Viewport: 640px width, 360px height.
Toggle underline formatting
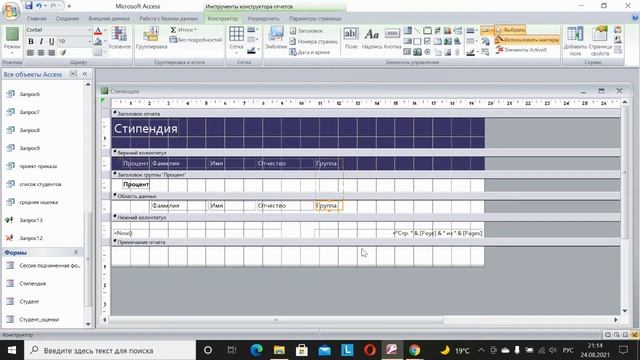point(51,42)
